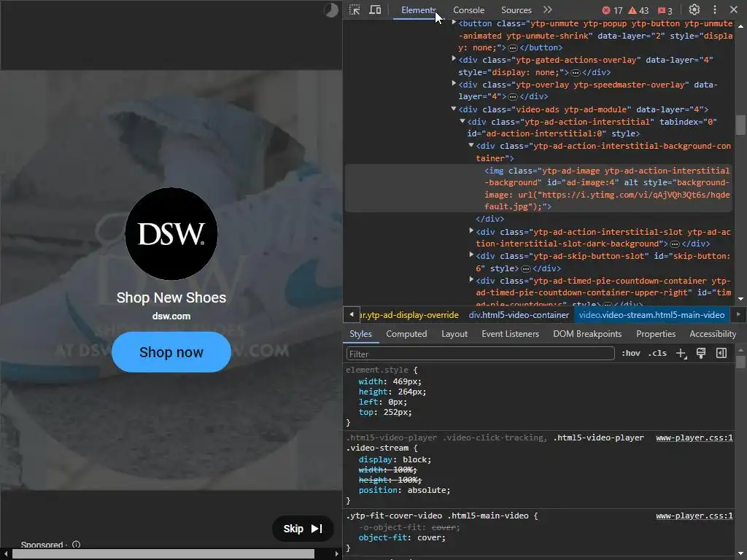Viewport: 747px width, 560px height.
Task: Open www-player.css:1 link for ytp-fit-cover-video
Action: tap(694, 516)
